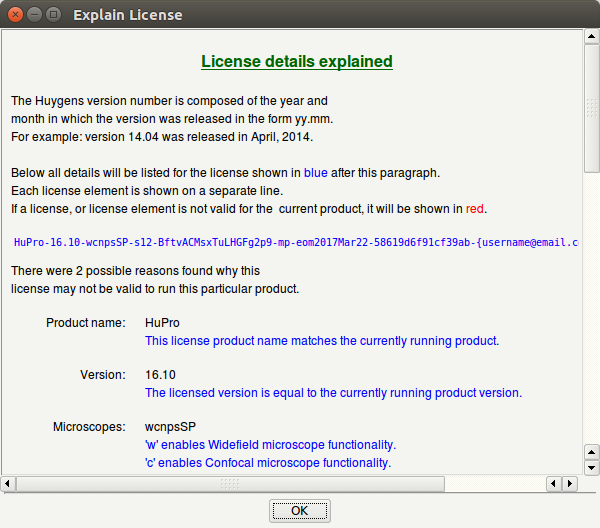
Task: Click the Microscopes value wcnpsSP
Action: coord(170,427)
